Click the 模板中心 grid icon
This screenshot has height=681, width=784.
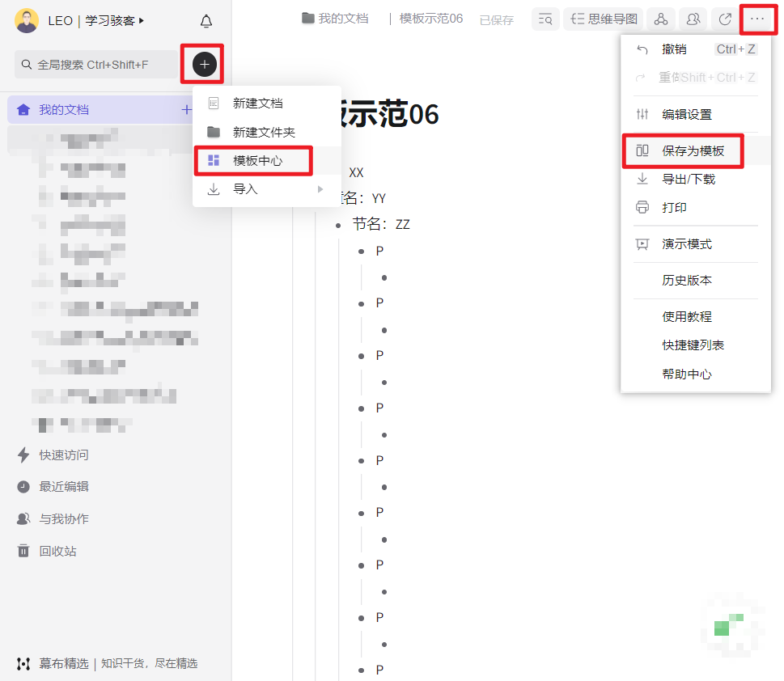click(x=214, y=160)
